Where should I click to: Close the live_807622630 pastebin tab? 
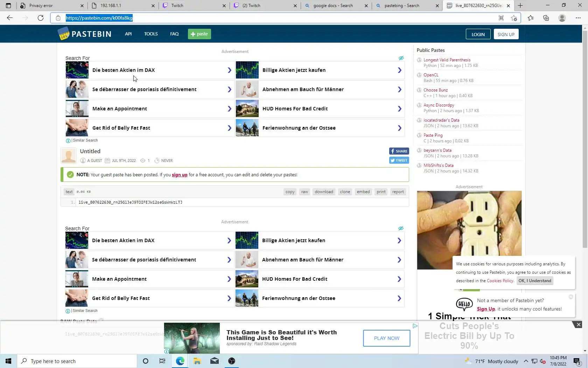pos(508,6)
